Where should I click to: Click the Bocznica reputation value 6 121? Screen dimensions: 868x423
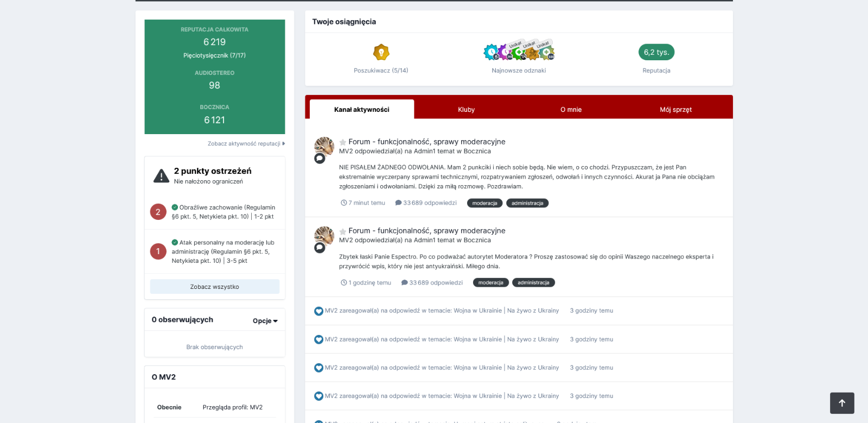[214, 120]
